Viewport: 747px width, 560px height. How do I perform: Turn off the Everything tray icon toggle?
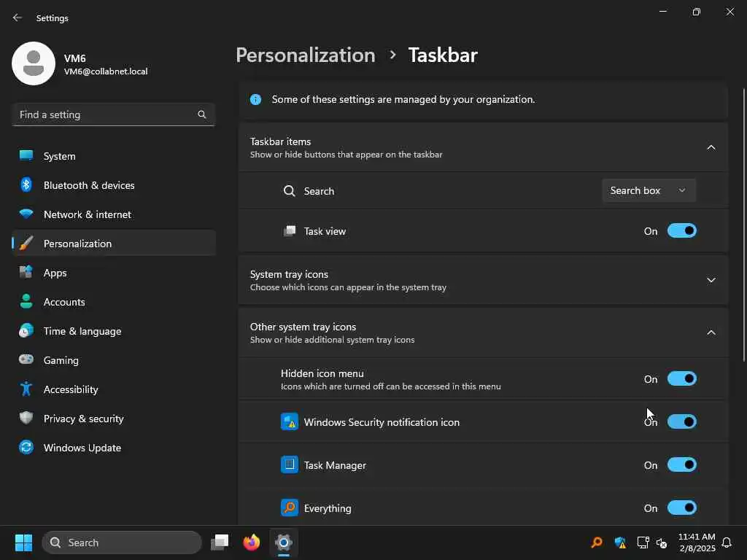click(x=681, y=508)
